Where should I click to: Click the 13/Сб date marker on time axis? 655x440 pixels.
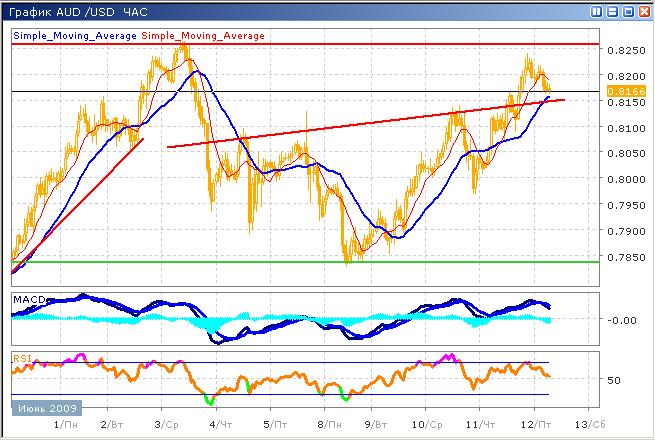(x=588, y=424)
